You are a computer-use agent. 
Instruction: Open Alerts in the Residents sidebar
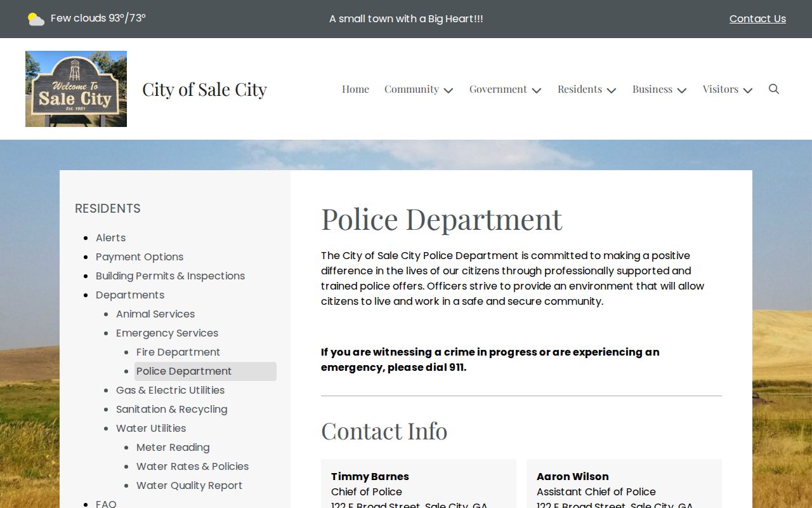[110, 237]
